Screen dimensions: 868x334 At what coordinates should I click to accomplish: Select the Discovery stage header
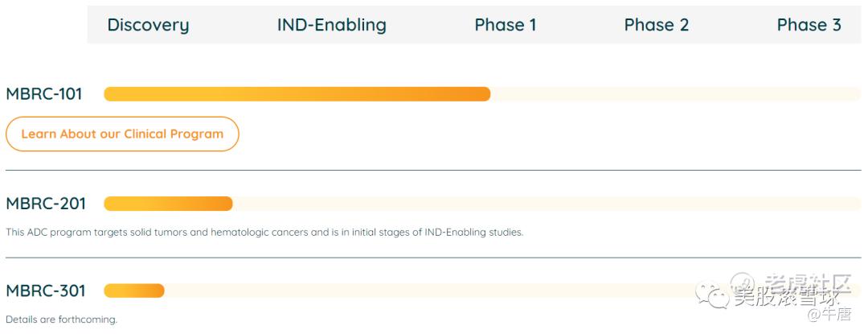point(148,25)
